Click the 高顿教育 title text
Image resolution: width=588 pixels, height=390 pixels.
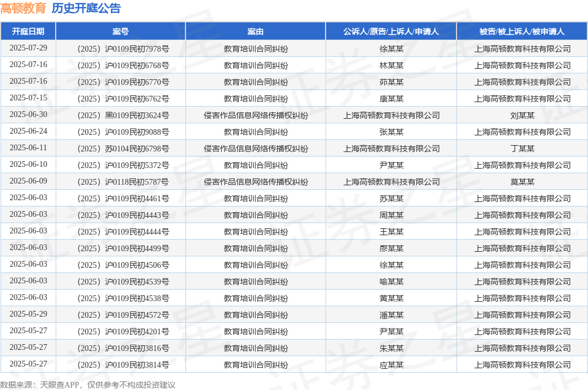click(23, 8)
